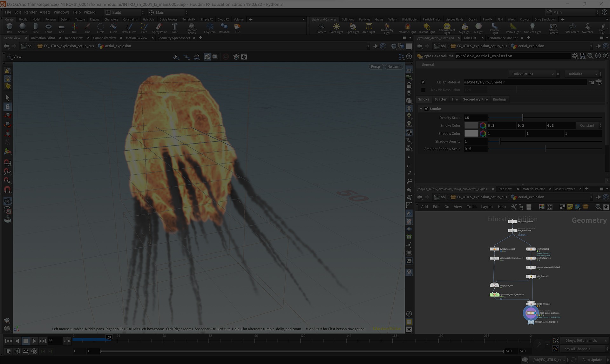
Task: Select the L-System shelf tool
Action: [x=209, y=28]
